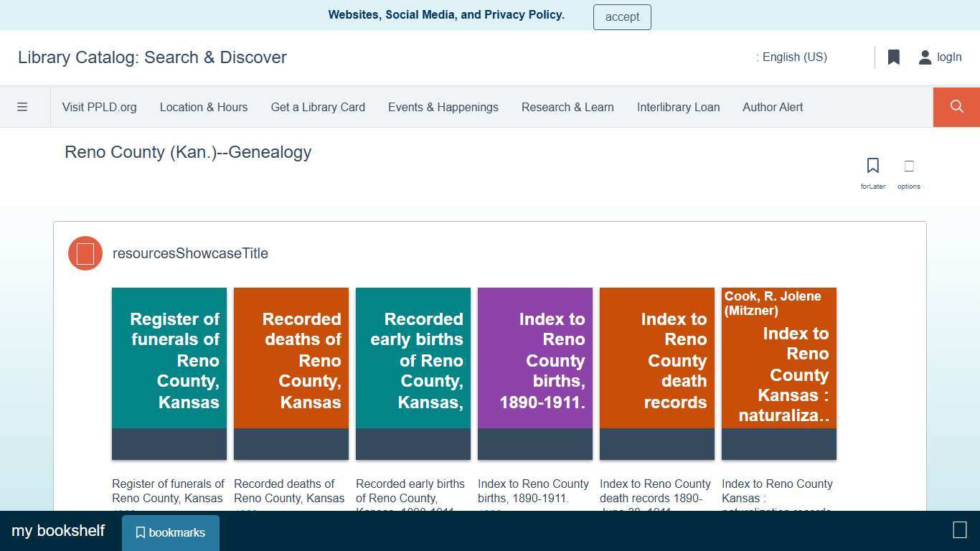Open the options icon near forLater

[x=908, y=165]
